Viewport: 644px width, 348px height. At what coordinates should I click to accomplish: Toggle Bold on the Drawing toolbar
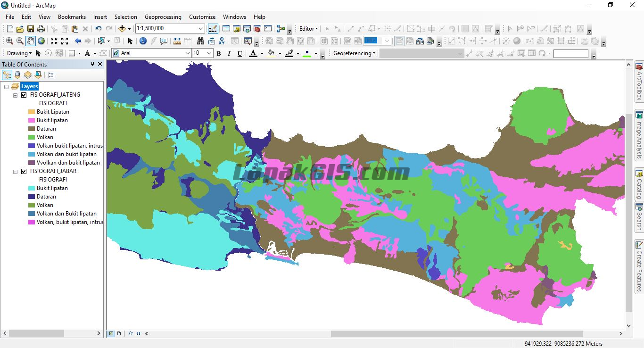coord(219,53)
